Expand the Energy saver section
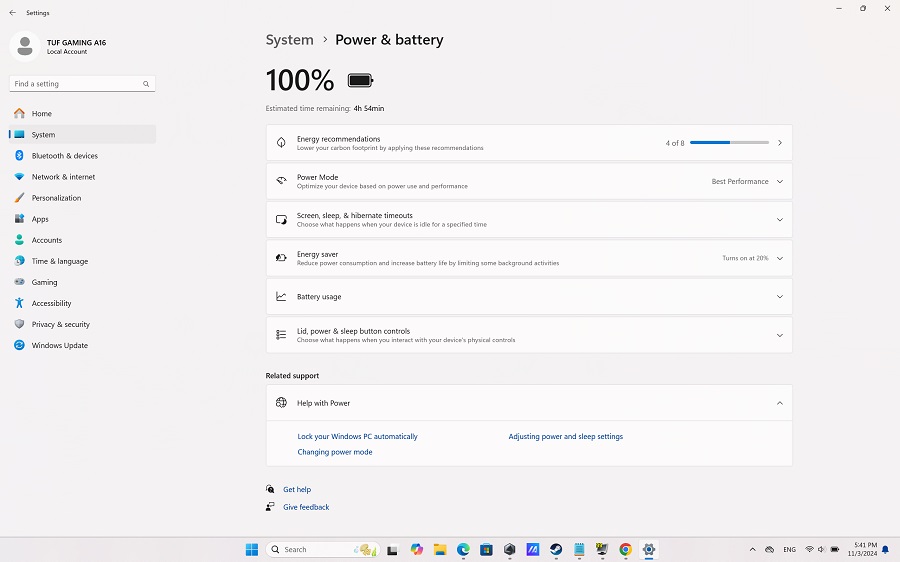Screen dimensions: 900x562 pos(779,258)
